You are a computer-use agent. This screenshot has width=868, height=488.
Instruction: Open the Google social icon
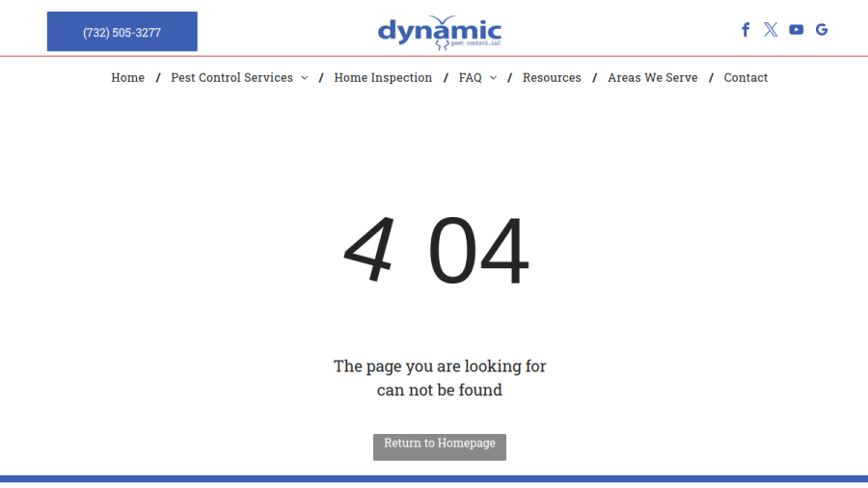pyautogui.click(x=822, y=30)
